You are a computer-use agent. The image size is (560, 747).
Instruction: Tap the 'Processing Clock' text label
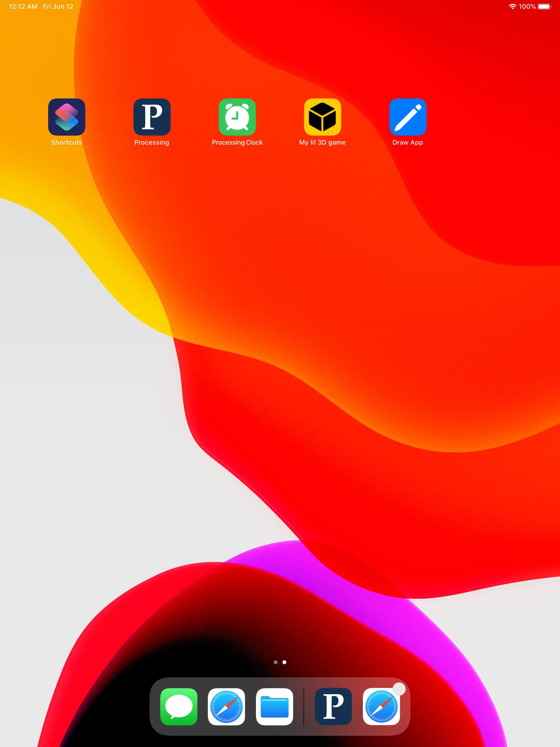[x=237, y=142]
